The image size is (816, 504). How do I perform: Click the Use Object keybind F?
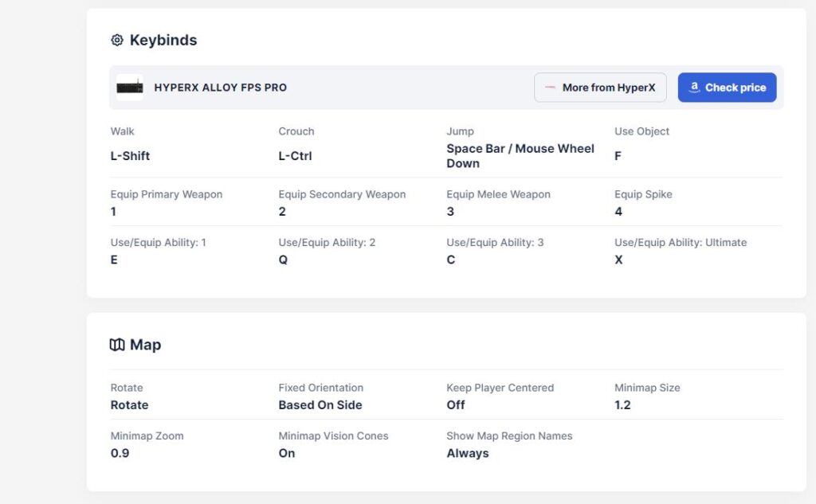(618, 156)
